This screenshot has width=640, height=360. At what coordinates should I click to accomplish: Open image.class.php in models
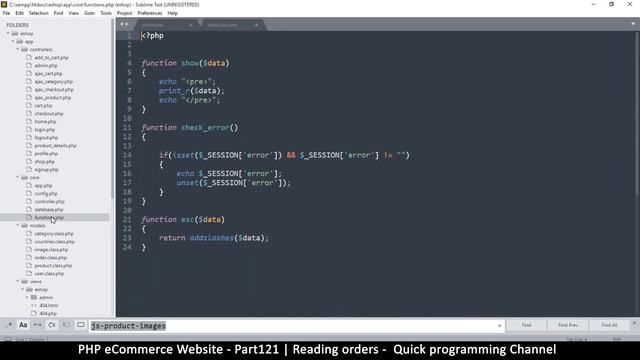[51, 250]
